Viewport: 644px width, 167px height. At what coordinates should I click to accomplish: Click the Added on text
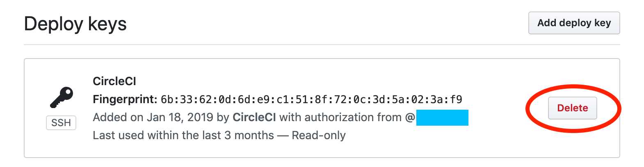(x=118, y=117)
